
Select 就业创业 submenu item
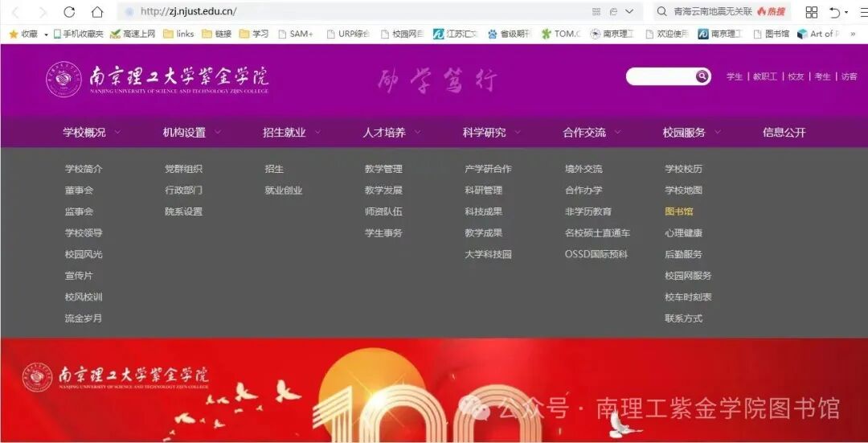(284, 191)
